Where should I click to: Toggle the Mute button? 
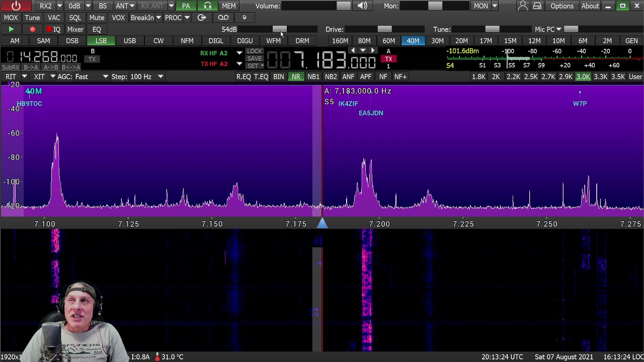point(97,18)
